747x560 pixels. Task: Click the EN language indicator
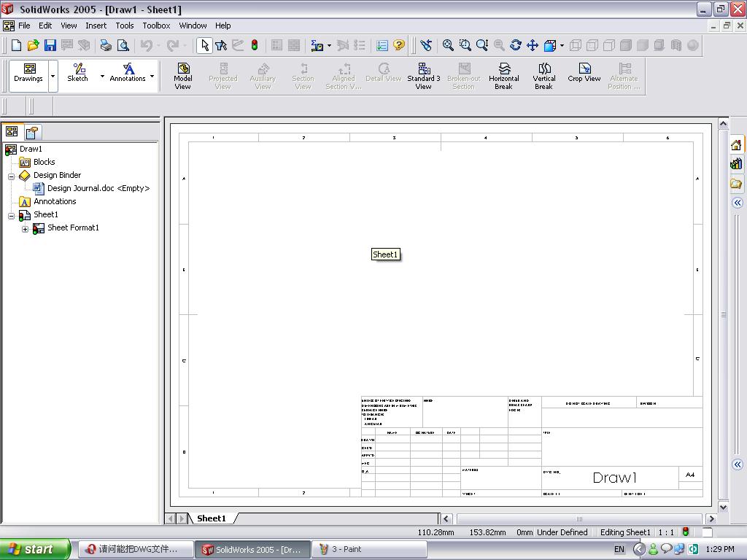coord(619,549)
